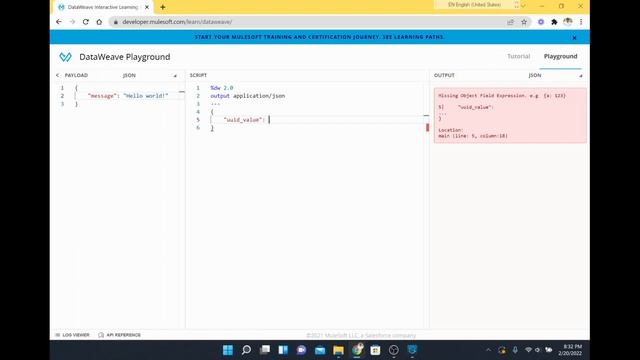Collapse the Payload panel with the chevron

click(x=57, y=75)
